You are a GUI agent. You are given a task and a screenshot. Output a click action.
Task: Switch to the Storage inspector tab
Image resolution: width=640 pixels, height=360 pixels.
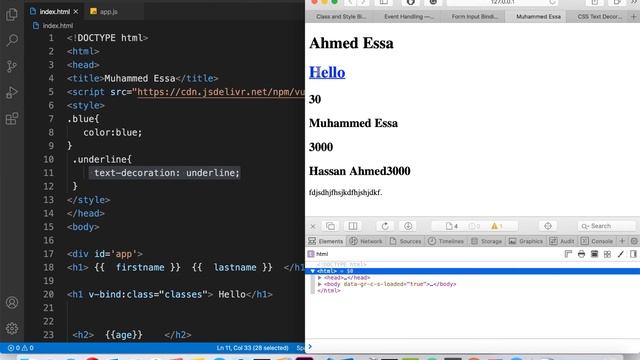click(487, 241)
